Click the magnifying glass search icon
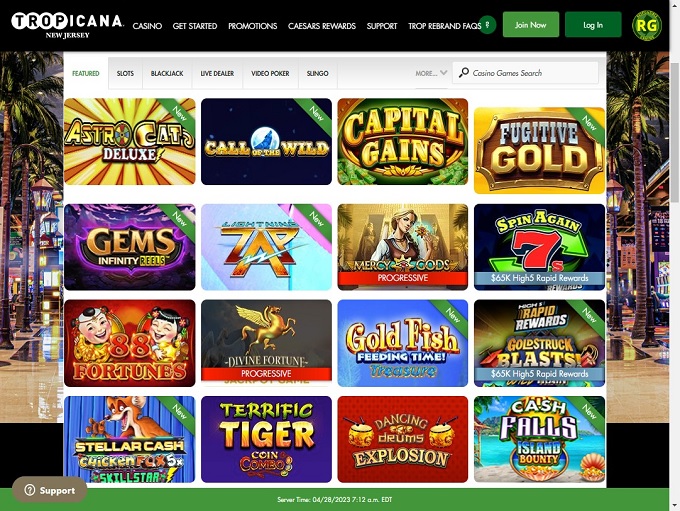Screen dimensions: 680x511 coord(464,72)
